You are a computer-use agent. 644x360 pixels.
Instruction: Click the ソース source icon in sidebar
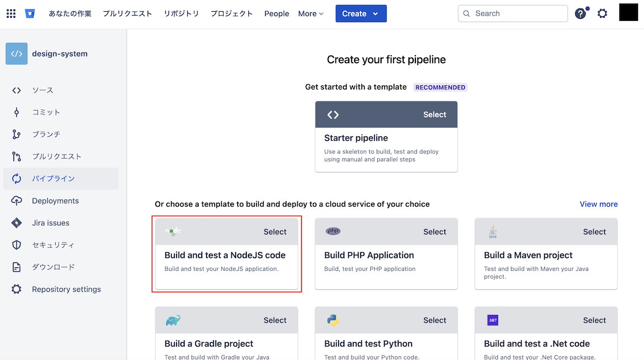pyautogui.click(x=17, y=90)
